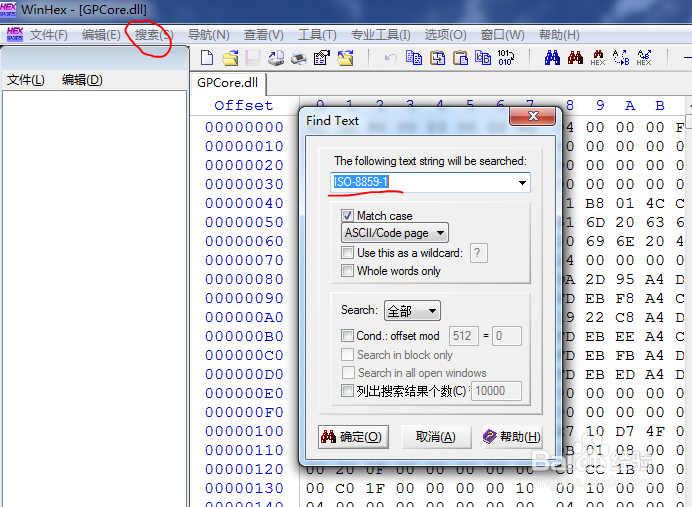Select the GPCore.dll tab
This screenshot has width=692, height=507.
click(x=228, y=83)
